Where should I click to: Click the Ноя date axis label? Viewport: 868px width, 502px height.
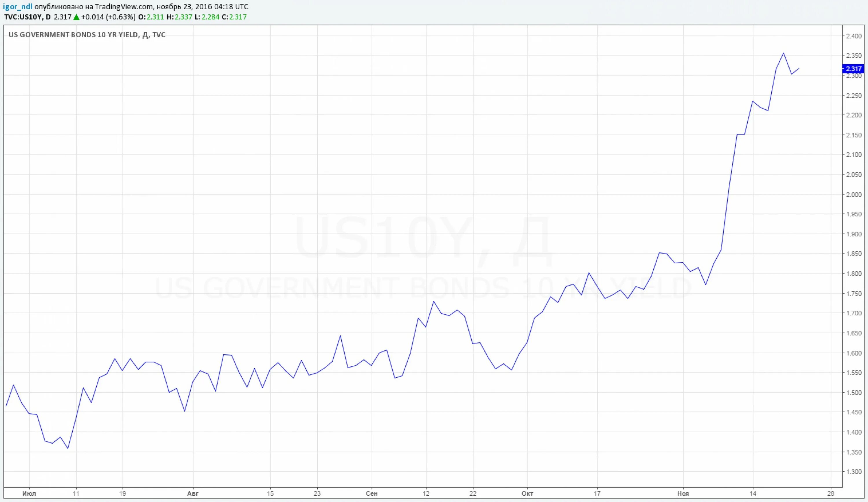click(x=683, y=493)
